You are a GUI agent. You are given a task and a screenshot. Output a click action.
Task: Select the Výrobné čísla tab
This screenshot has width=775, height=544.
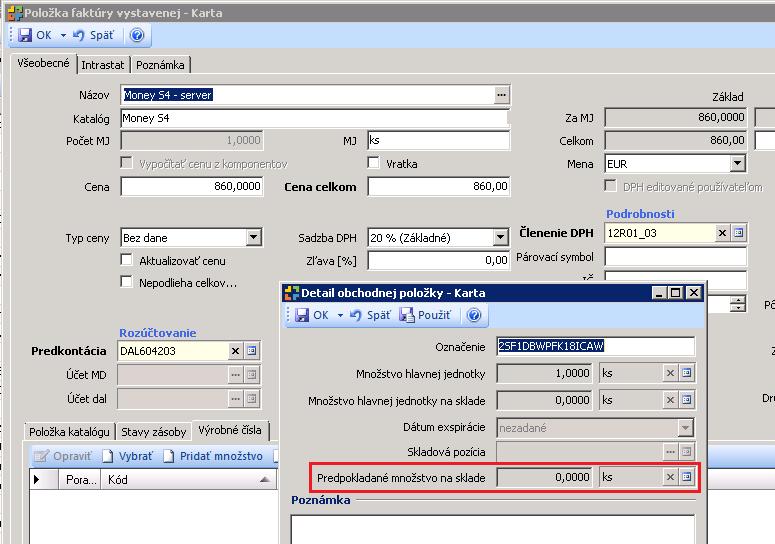click(230, 430)
